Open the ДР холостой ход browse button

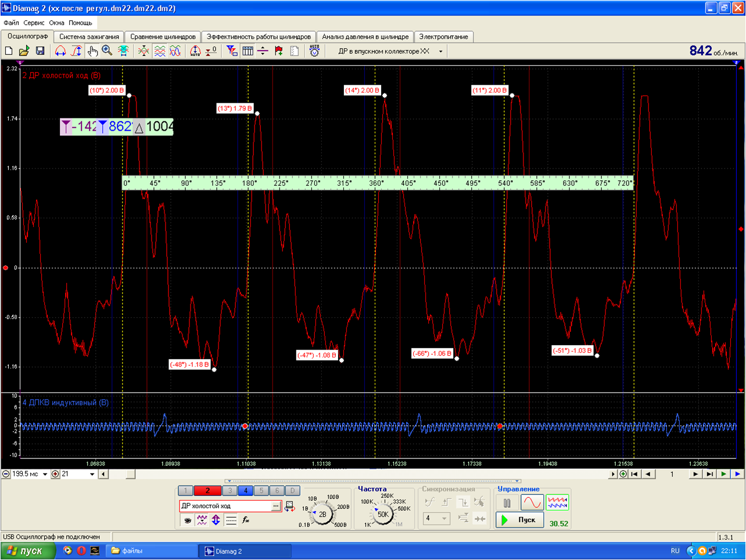276,506
